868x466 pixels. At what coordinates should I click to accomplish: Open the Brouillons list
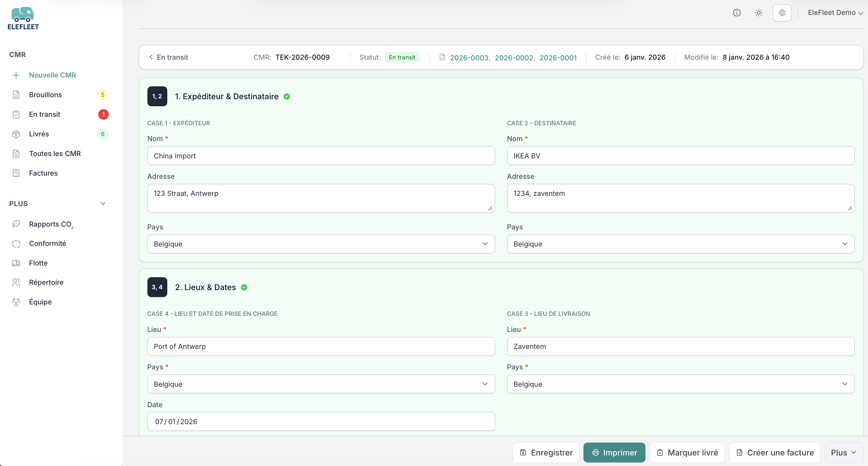[45, 95]
